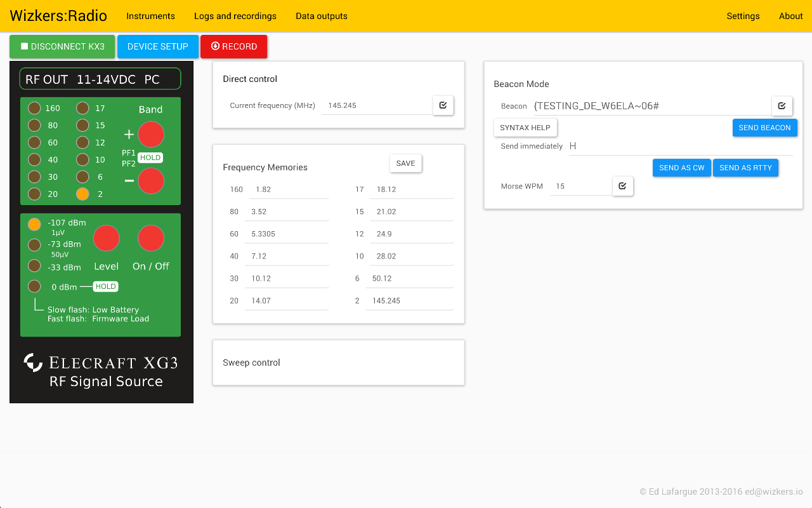Open Settings in the top bar

pyautogui.click(x=743, y=16)
